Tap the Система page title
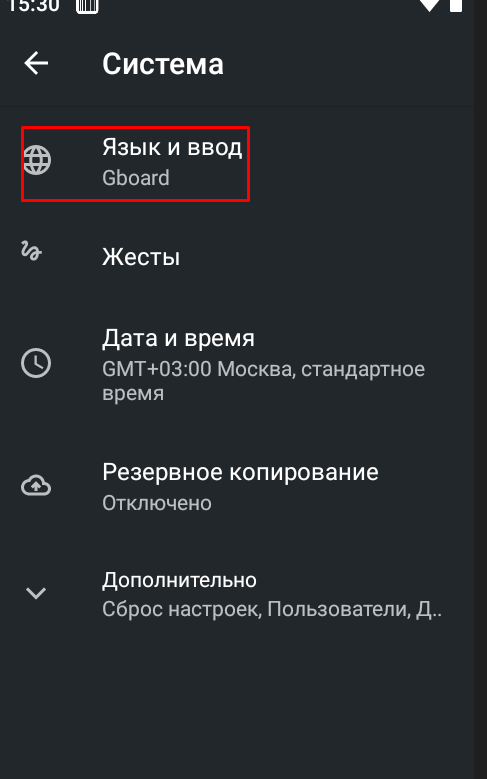 (163, 64)
